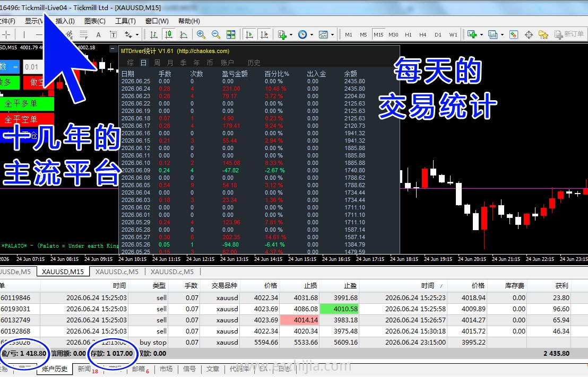
Task: Expand the profiles dropdown arrow
Action: [502, 35]
